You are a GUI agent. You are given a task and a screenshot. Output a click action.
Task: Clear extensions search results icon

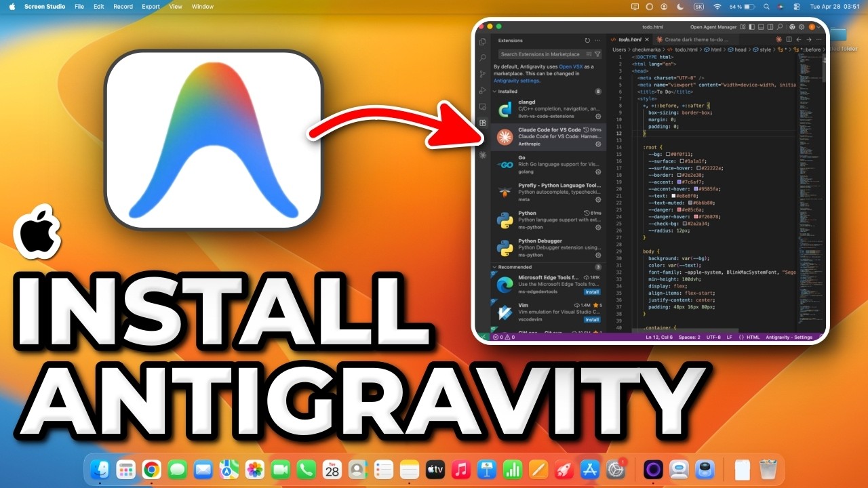[589, 54]
